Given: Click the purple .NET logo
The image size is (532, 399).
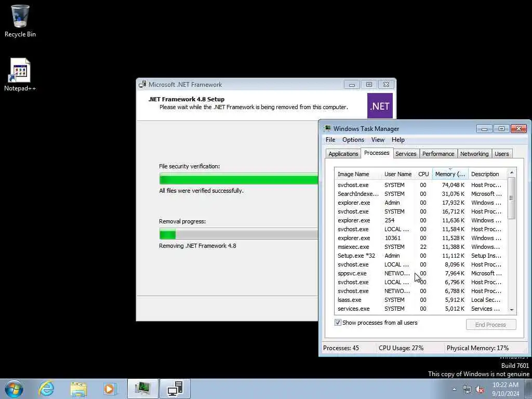Looking at the screenshot, I should pyautogui.click(x=380, y=106).
